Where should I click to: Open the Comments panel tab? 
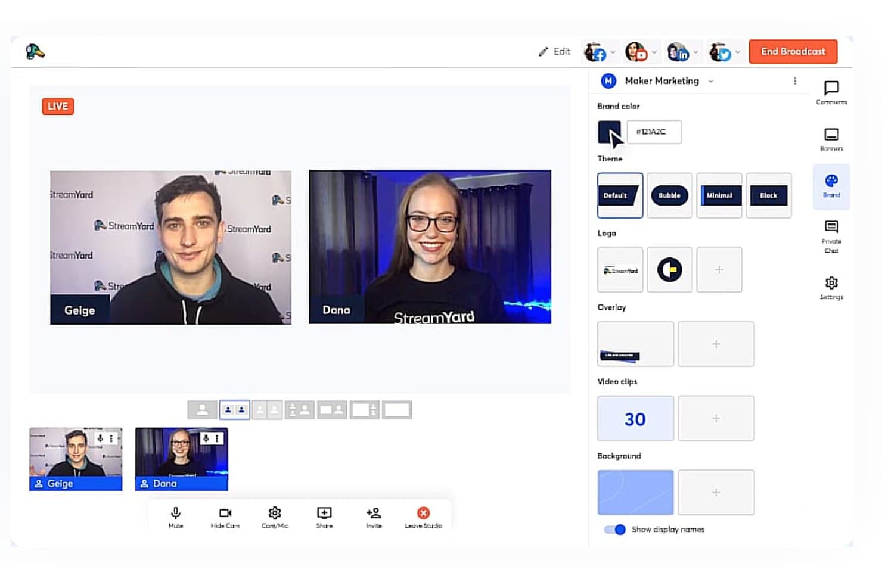[831, 93]
